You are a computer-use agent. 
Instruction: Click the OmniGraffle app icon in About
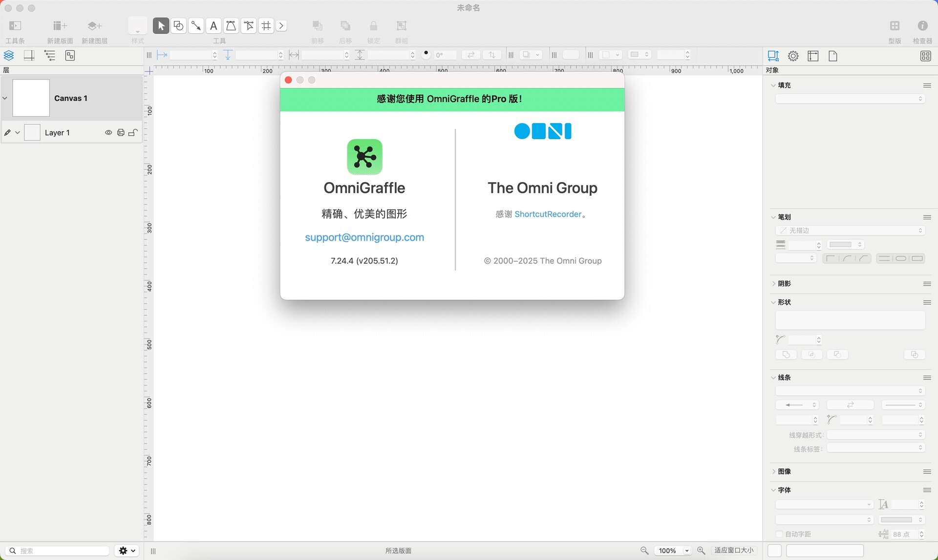(364, 157)
